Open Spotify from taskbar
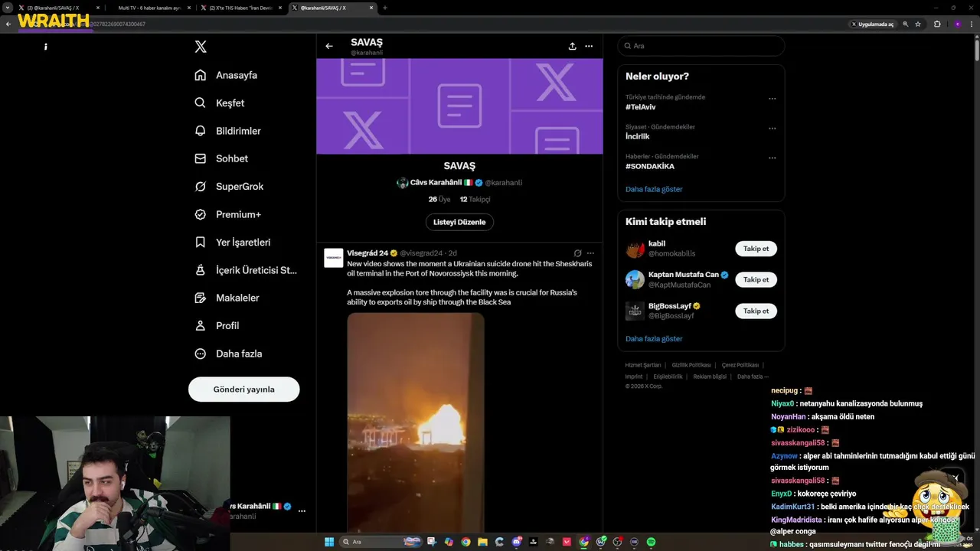This screenshot has height=551, width=980. 651,542
